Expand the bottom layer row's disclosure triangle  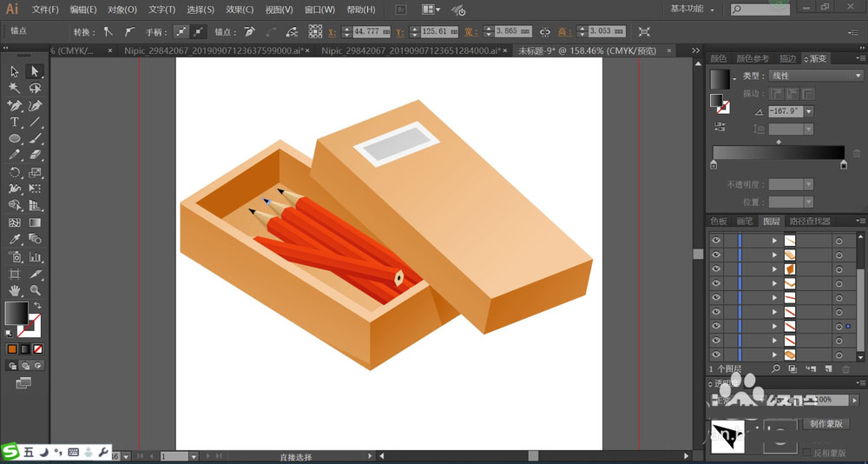click(x=775, y=355)
